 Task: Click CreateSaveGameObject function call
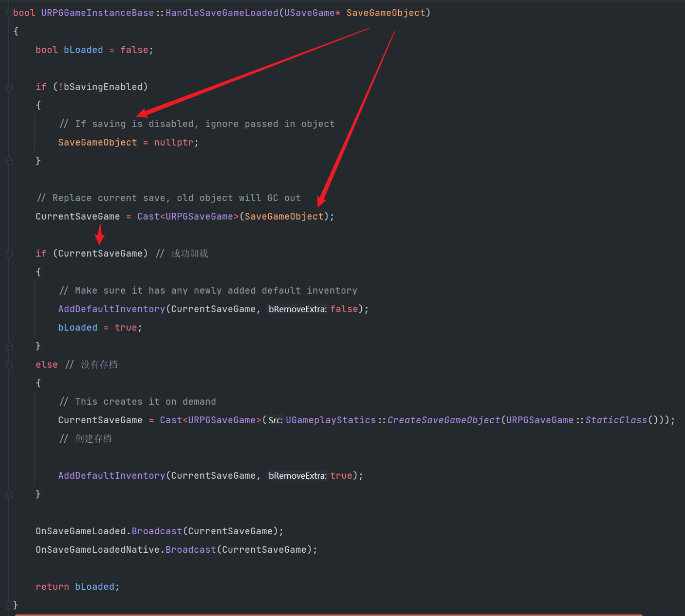pyautogui.click(x=444, y=420)
